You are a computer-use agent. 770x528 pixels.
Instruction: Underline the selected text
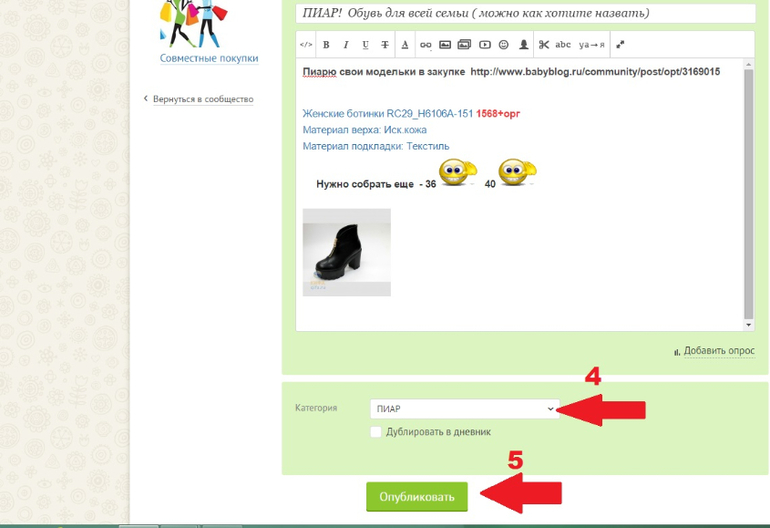[x=365, y=45]
